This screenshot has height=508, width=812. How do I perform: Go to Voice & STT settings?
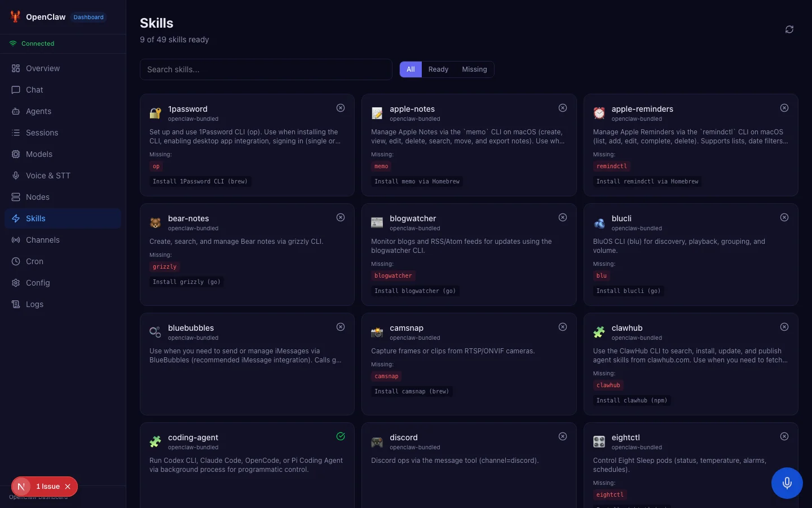pos(48,176)
